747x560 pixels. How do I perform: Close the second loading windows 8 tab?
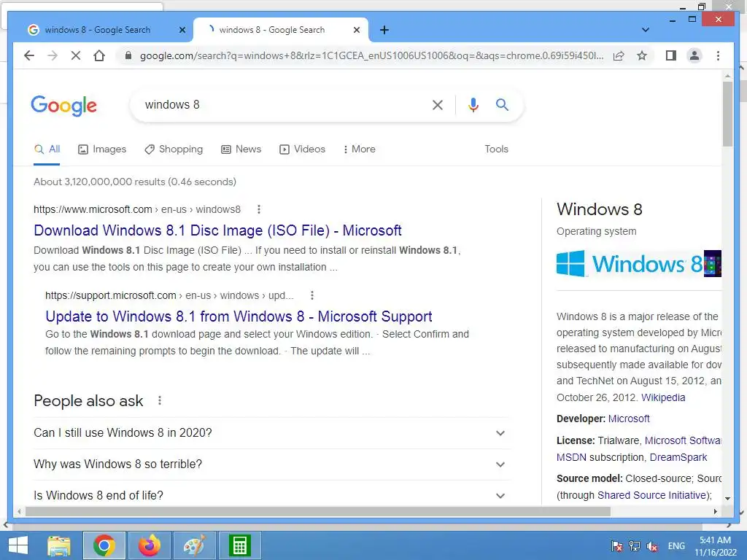(x=356, y=30)
